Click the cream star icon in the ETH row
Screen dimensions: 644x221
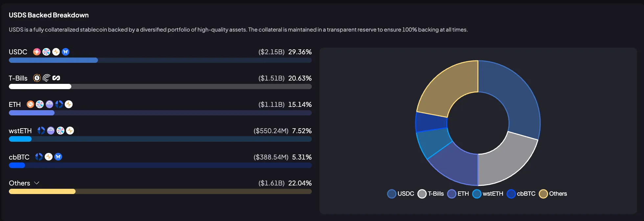[69, 104]
